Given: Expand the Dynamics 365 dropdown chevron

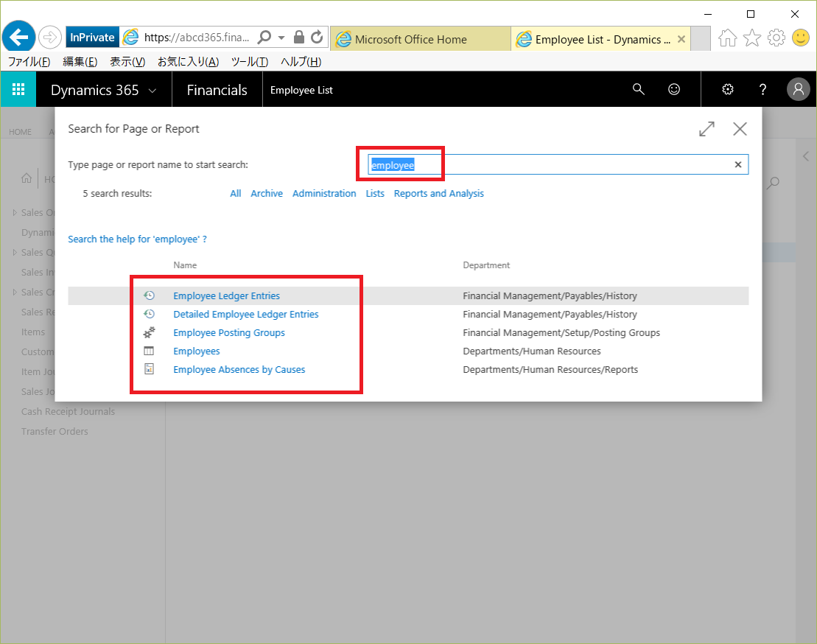Looking at the screenshot, I should point(152,90).
